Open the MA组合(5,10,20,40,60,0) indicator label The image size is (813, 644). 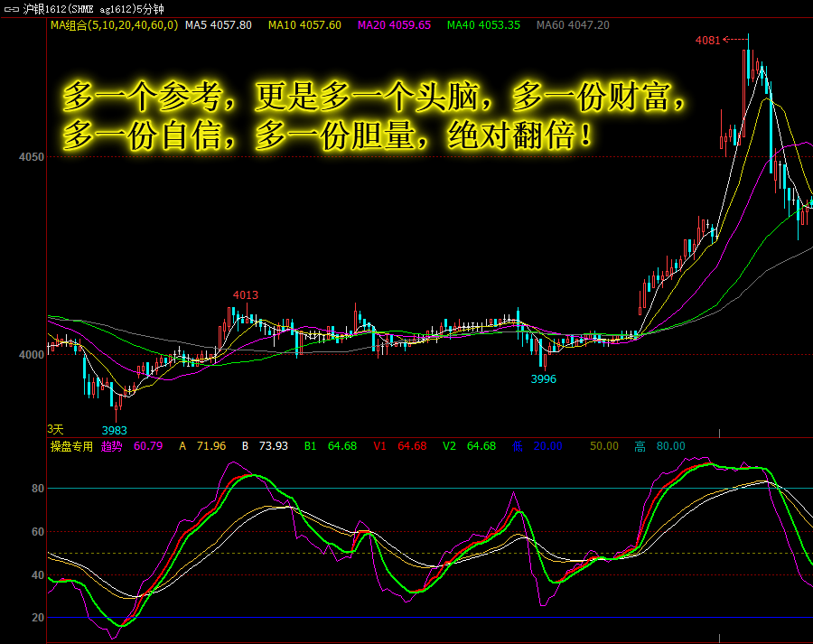pyautogui.click(x=114, y=25)
